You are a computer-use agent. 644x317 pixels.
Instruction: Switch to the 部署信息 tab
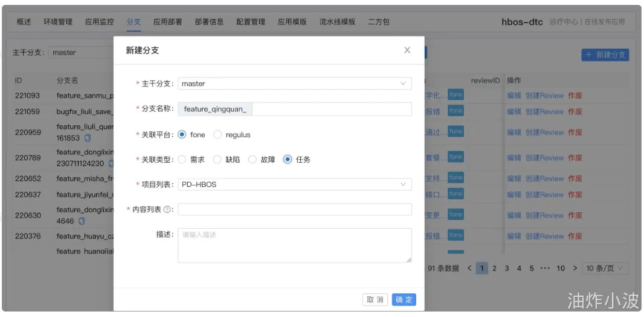tap(209, 22)
